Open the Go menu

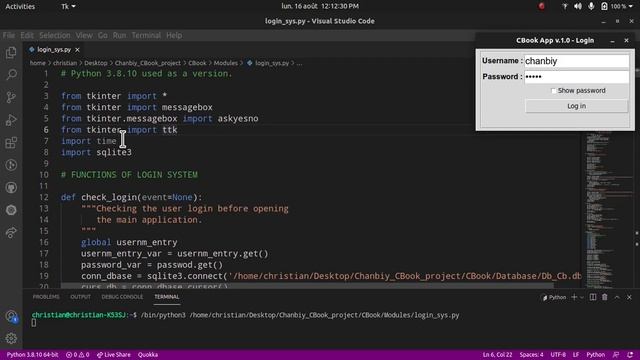[x=102, y=36]
